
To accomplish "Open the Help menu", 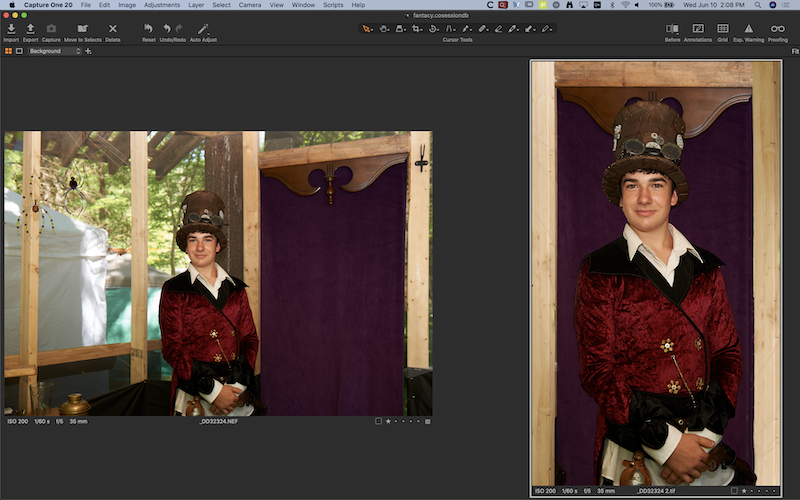I will tap(358, 5).
